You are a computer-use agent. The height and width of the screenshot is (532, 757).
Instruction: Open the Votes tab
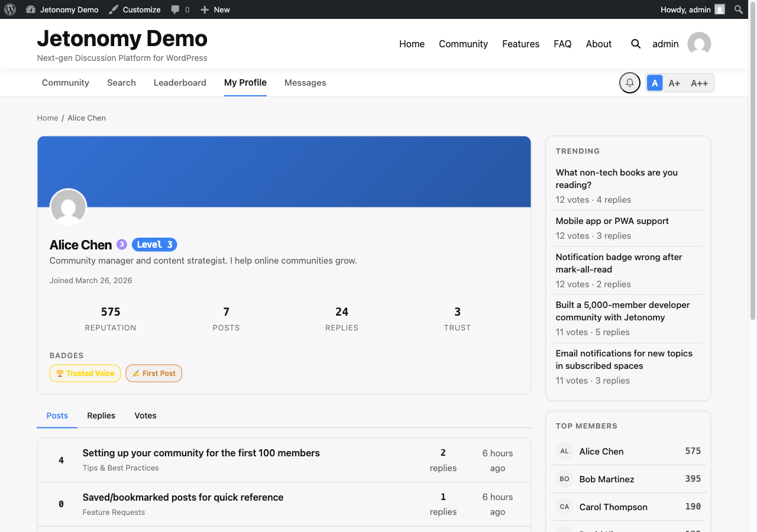coord(145,416)
